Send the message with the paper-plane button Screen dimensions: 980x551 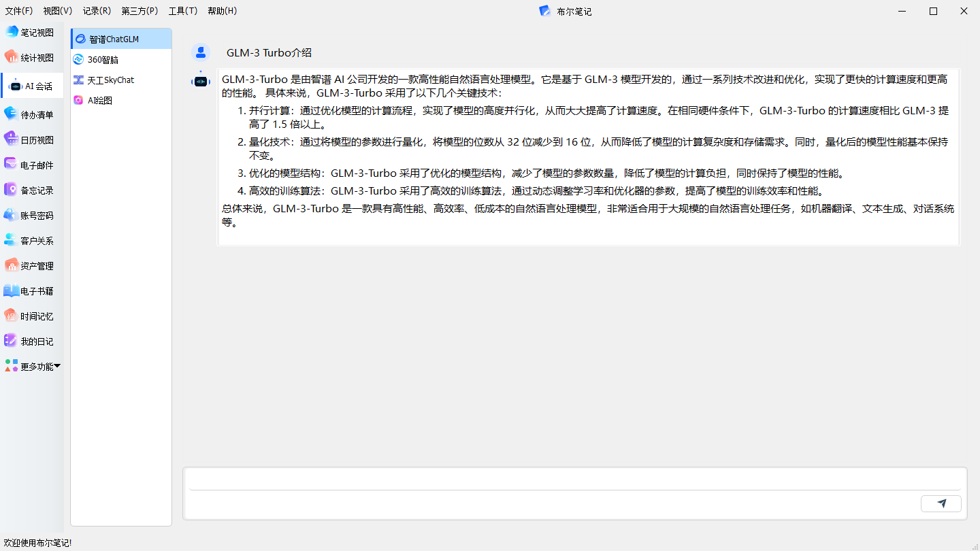[941, 503]
